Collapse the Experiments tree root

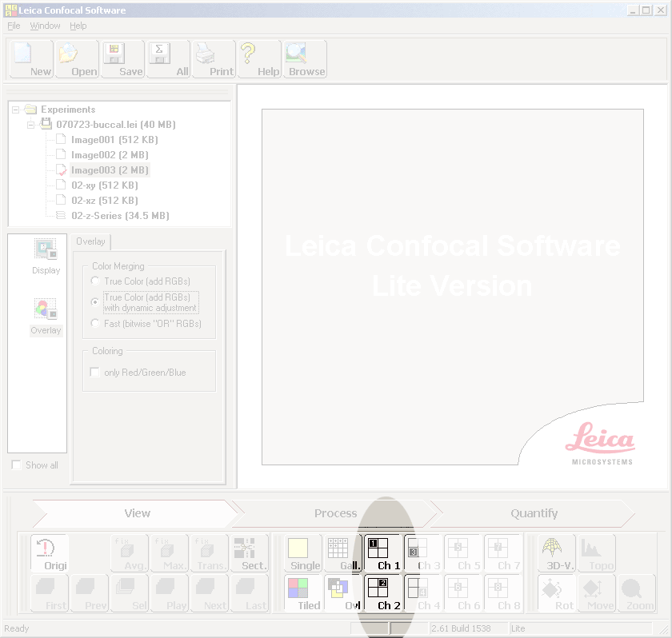click(x=15, y=110)
